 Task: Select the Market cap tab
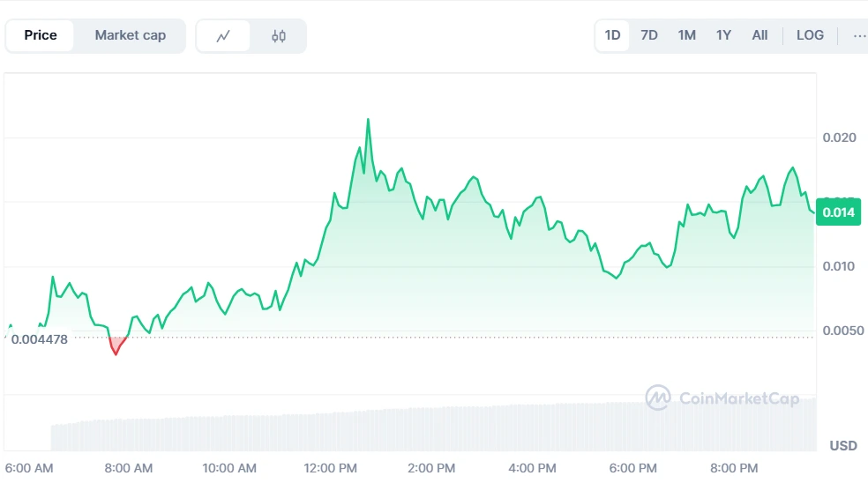point(130,35)
